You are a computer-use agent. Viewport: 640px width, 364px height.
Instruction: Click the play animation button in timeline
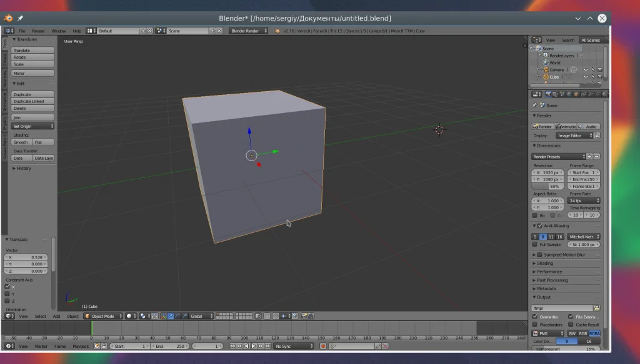point(254,346)
